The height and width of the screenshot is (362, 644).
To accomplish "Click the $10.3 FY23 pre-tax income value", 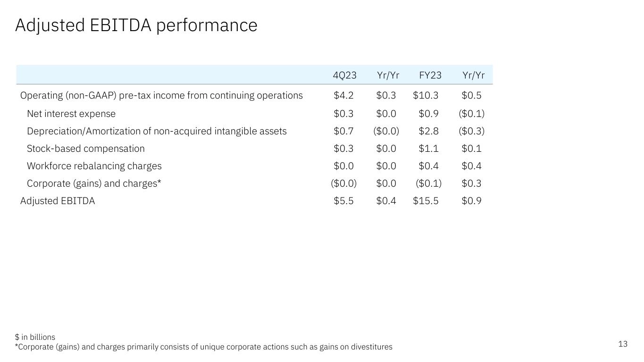I will pyautogui.click(x=426, y=96).
